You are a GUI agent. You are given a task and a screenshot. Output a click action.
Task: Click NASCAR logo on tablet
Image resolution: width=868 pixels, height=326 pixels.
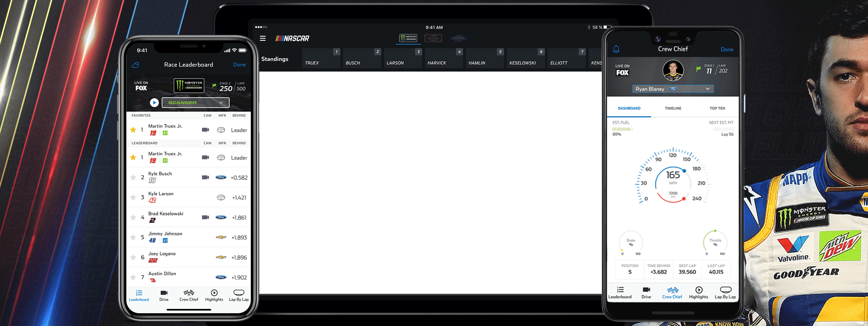point(292,38)
